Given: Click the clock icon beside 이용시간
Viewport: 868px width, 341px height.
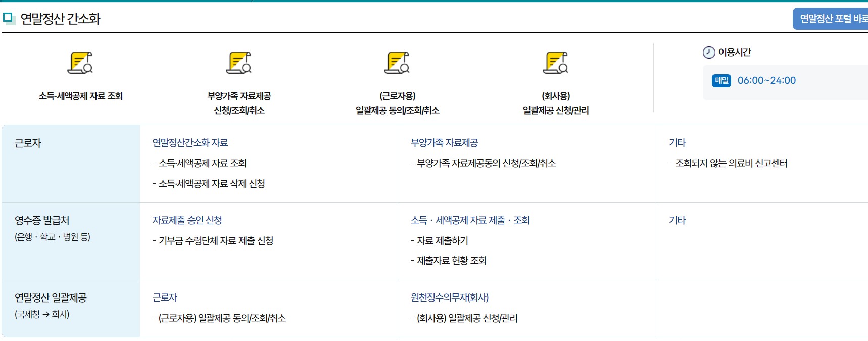Looking at the screenshot, I should point(709,52).
